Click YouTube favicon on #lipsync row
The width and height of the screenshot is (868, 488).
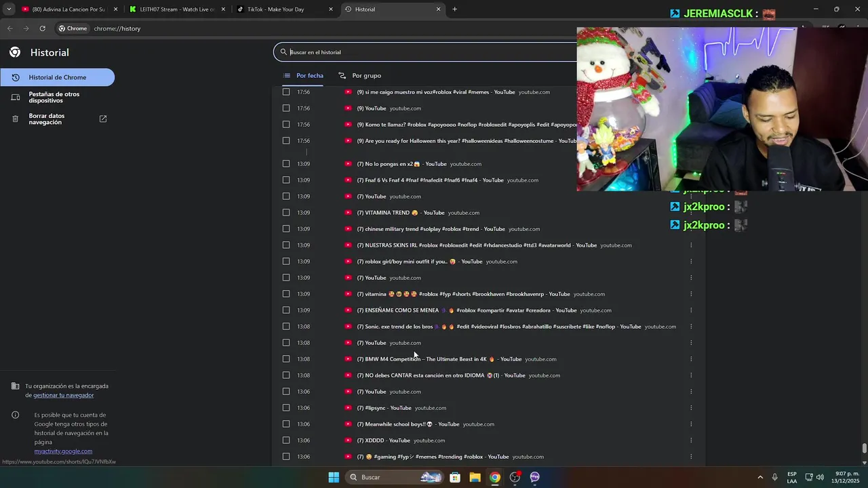click(349, 408)
